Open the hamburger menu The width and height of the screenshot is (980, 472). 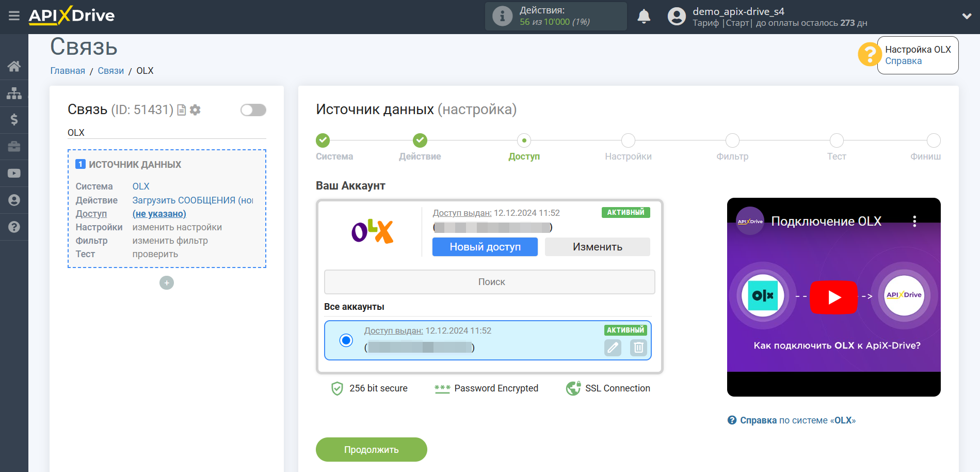(x=14, y=16)
